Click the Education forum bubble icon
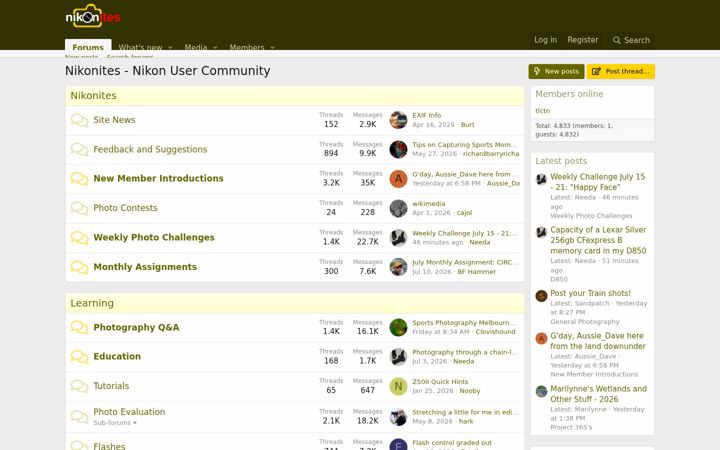This screenshot has height=450, width=720. 79,357
